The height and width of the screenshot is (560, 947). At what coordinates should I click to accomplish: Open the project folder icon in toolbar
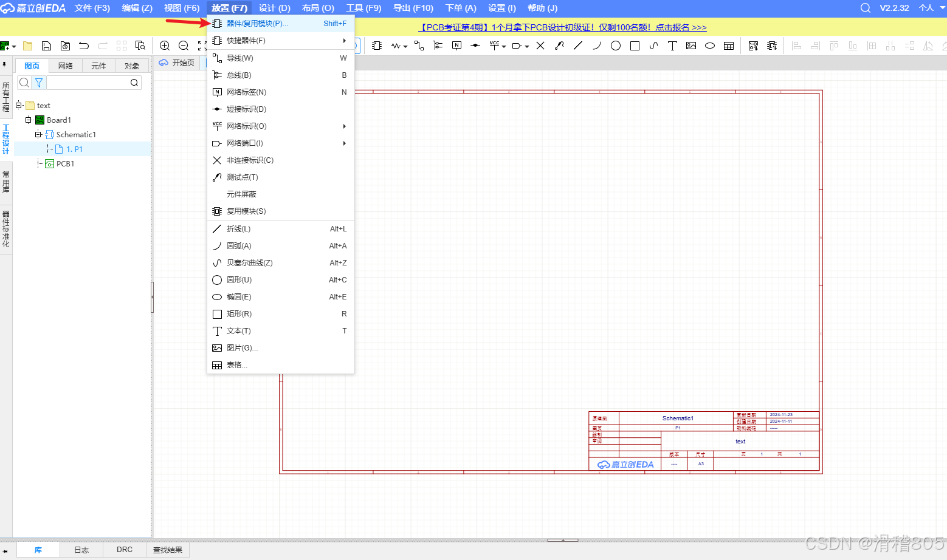pyautogui.click(x=27, y=46)
